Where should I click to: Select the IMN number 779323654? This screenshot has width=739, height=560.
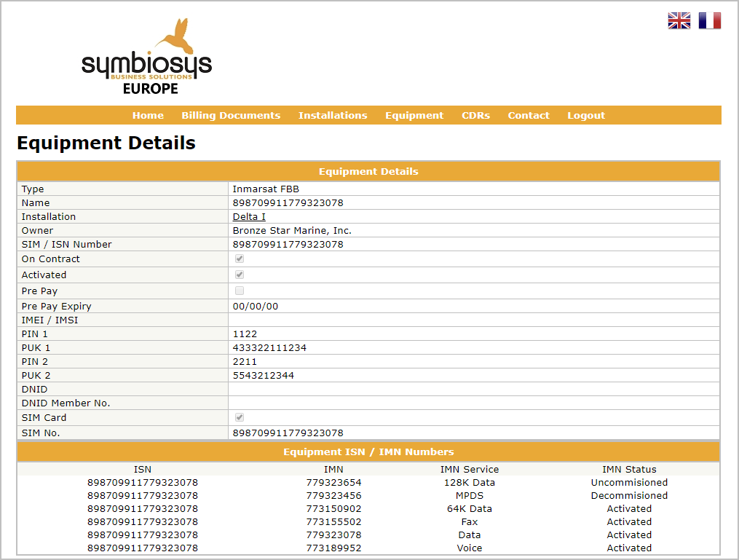(333, 483)
